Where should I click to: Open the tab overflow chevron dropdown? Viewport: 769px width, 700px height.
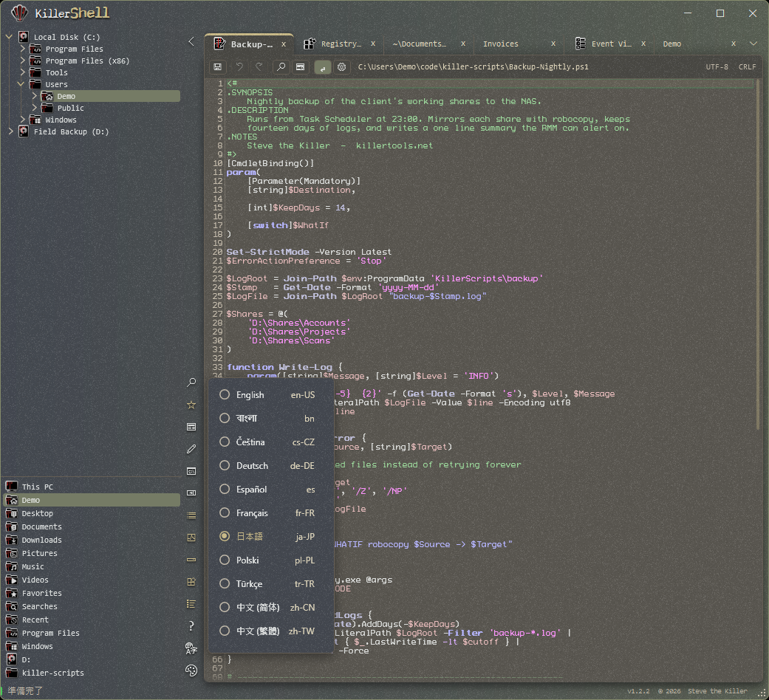point(753,44)
